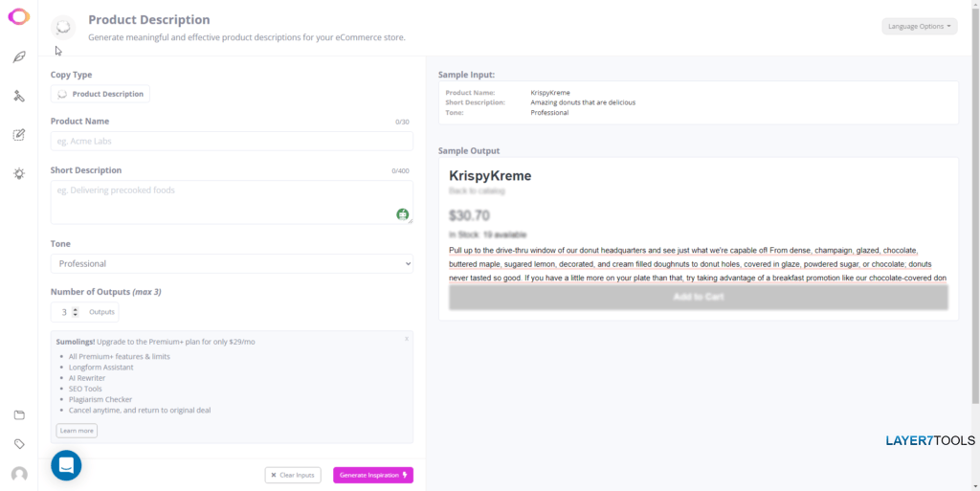Click the KrispyKreme sample output heading
Viewport: 980px width, 491px height.
(x=490, y=176)
